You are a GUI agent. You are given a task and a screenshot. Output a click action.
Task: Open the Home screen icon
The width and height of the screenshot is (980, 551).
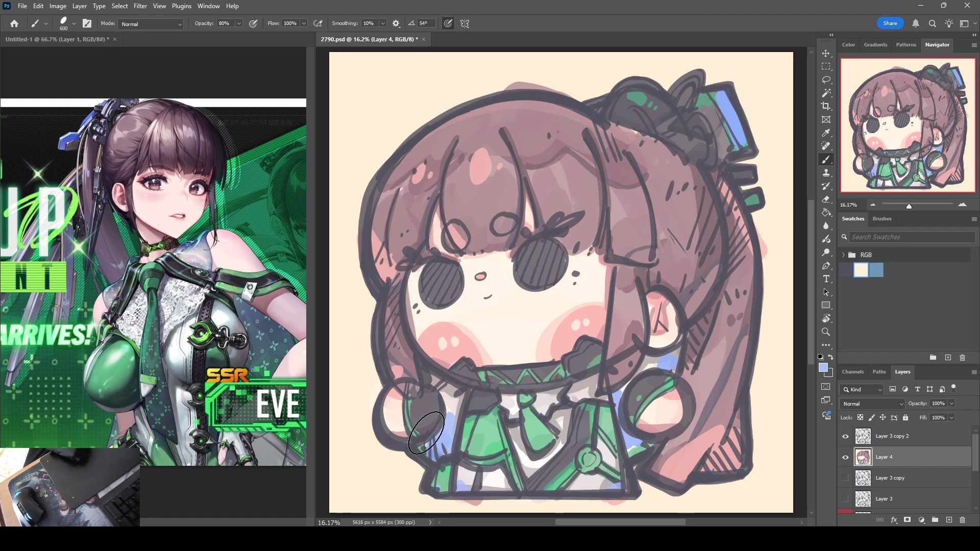tap(14, 23)
